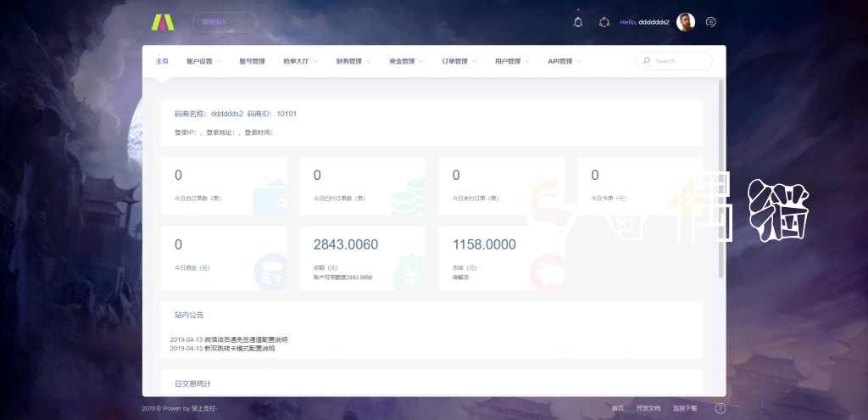This screenshot has width=868, height=420.
Task: Click the content panel vertical scrollbar
Action: [x=721, y=178]
